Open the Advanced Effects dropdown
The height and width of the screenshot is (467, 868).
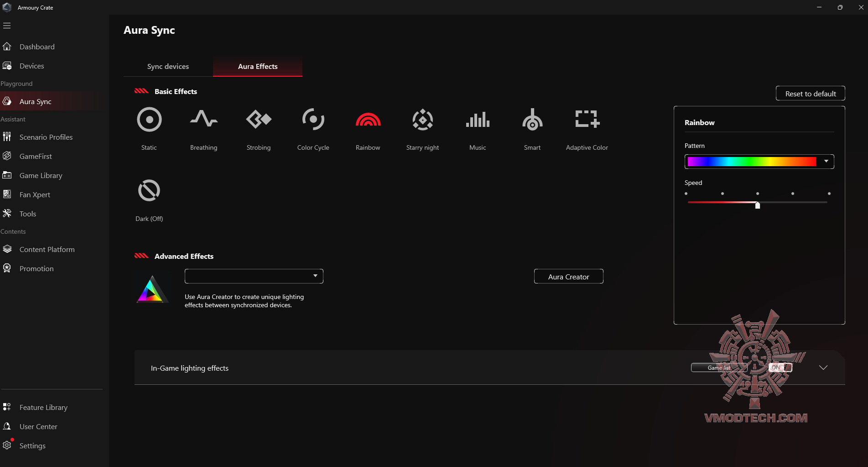[254, 276]
